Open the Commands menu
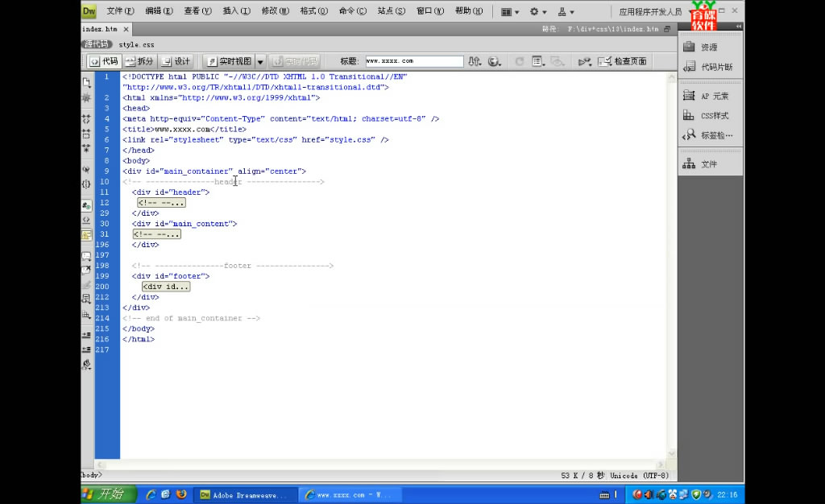This screenshot has width=825, height=504. coord(353,11)
